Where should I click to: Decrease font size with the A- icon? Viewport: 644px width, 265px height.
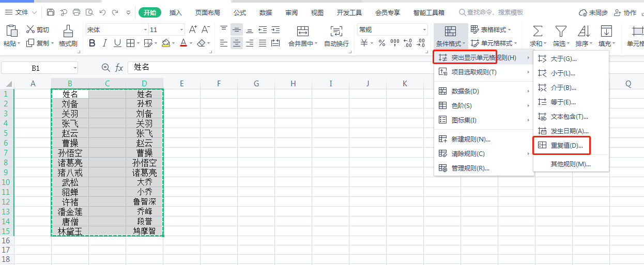pos(206,29)
